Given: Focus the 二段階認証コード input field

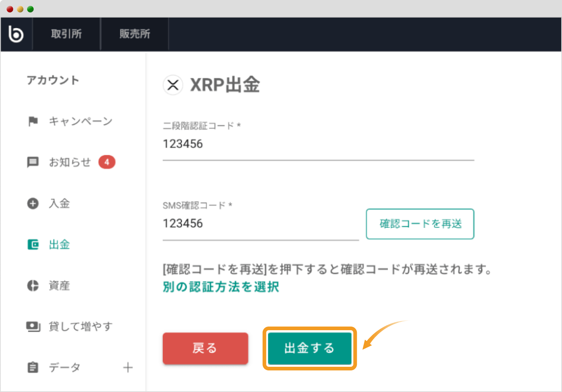Looking at the screenshot, I should coord(318,144).
